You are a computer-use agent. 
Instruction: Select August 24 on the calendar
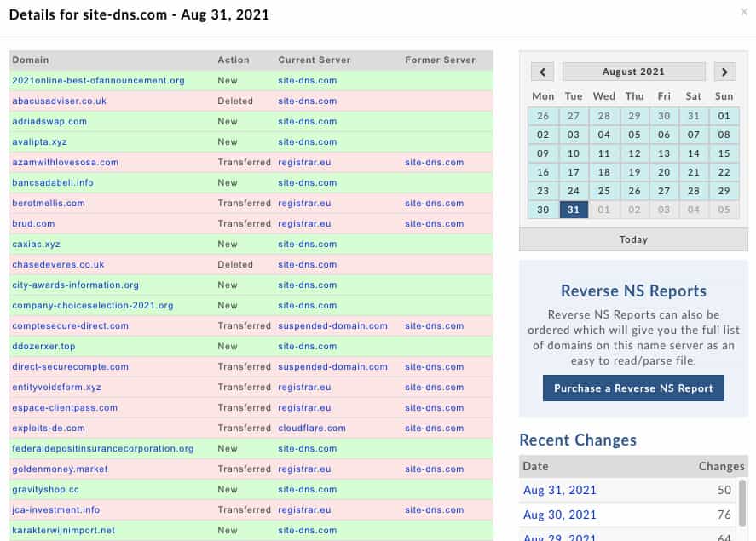pyautogui.click(x=573, y=191)
